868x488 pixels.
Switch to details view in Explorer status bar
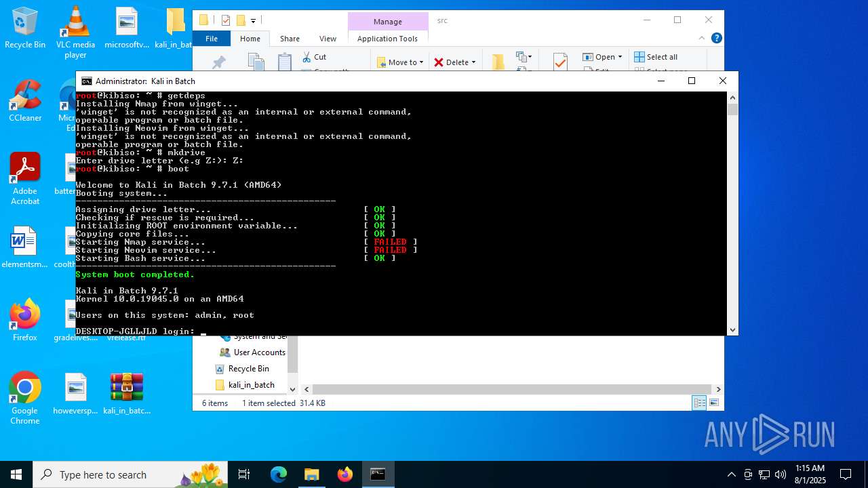point(698,403)
